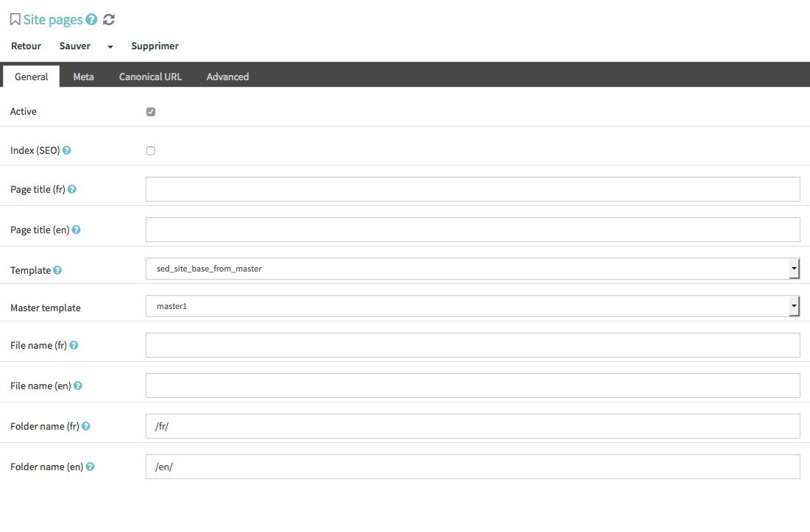The width and height of the screenshot is (810, 532).
Task: Switch to the Meta tab
Action: tap(83, 77)
